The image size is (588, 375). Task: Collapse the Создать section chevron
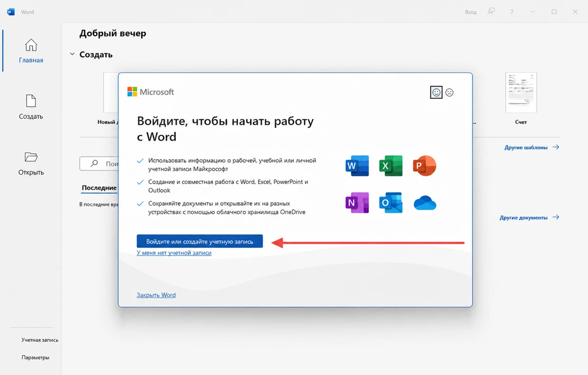coord(72,54)
